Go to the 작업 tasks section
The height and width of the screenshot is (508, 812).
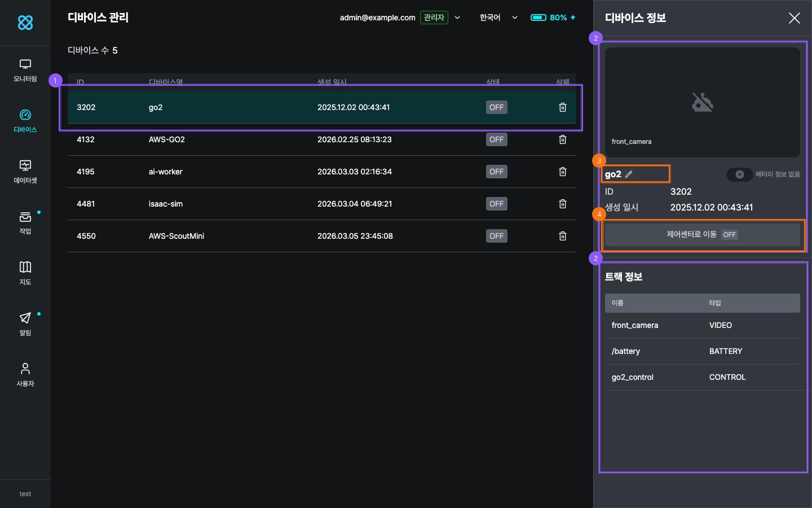pos(25,222)
